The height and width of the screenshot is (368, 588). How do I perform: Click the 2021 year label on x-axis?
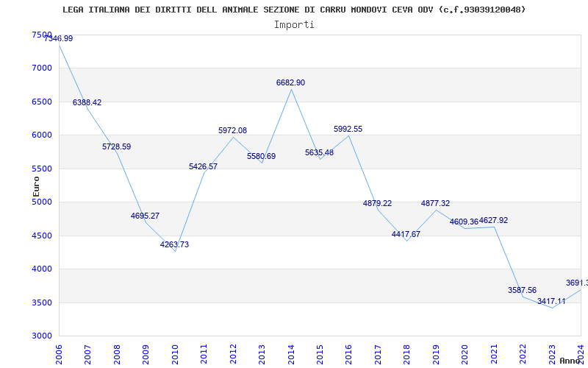tap(494, 355)
